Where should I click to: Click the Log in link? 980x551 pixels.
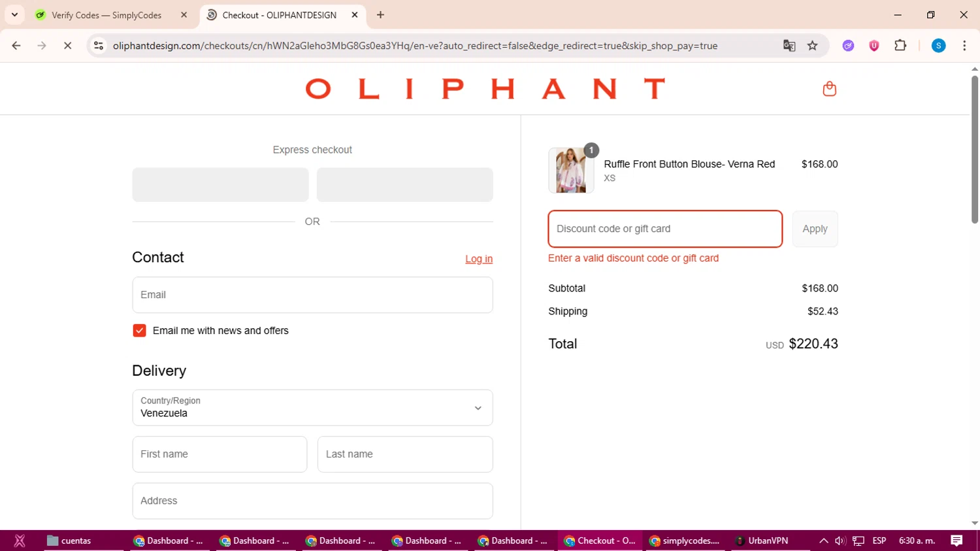pyautogui.click(x=479, y=259)
